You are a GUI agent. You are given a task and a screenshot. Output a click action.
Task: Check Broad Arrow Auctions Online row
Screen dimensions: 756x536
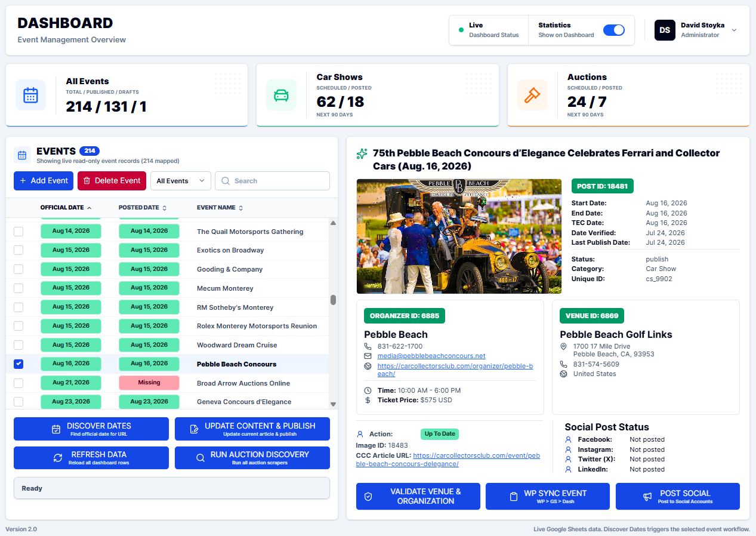pos(18,383)
